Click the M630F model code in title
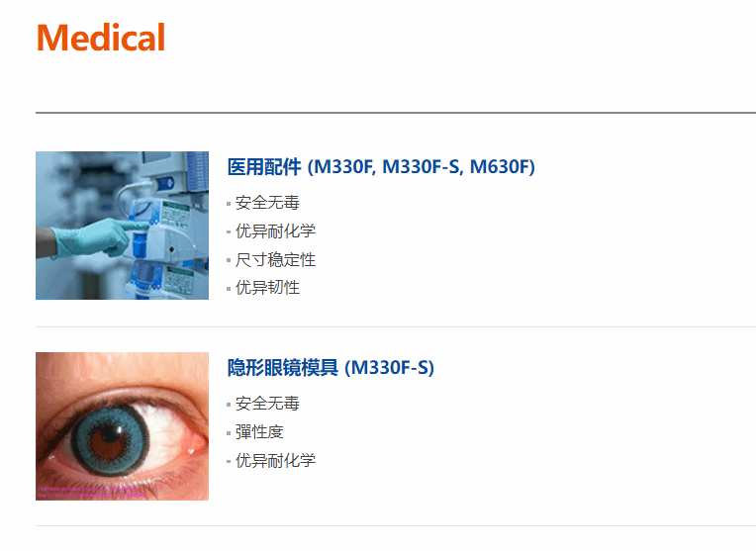This screenshot has height=551, width=756. (500, 167)
